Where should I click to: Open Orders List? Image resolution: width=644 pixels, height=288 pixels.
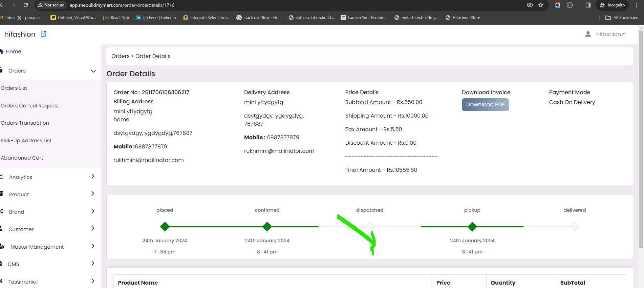tap(14, 88)
